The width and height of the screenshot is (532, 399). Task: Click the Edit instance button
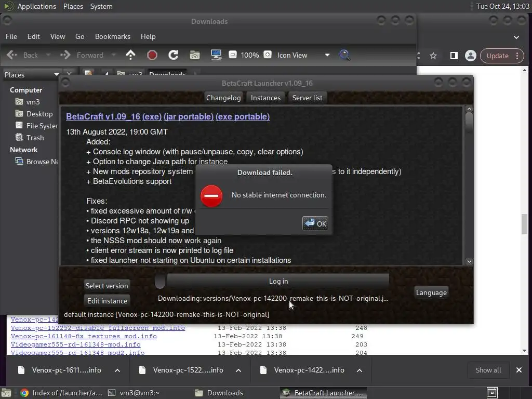point(107,301)
